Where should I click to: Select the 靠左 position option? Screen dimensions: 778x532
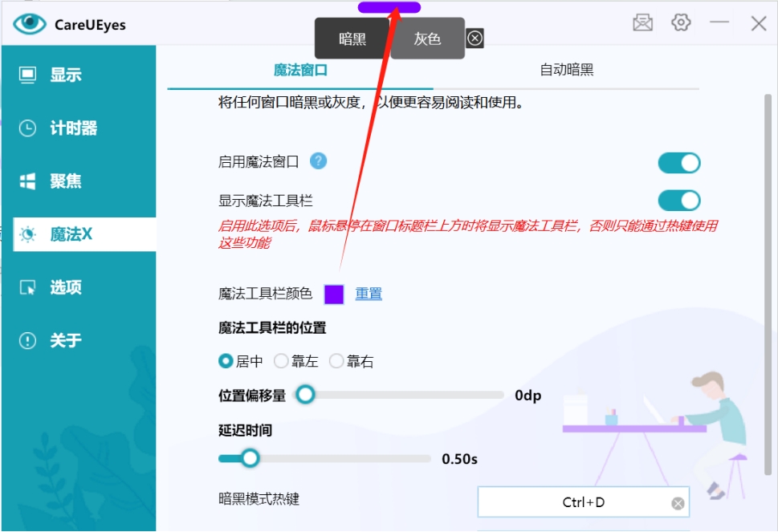pos(281,360)
